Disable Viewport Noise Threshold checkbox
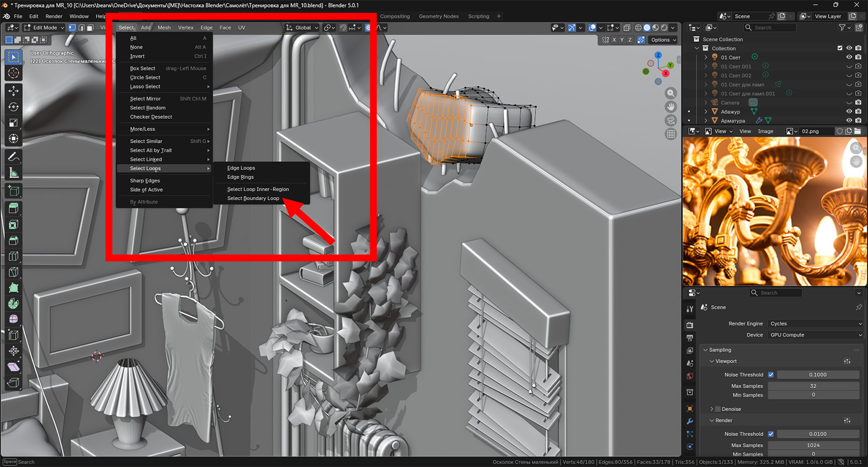 point(770,375)
